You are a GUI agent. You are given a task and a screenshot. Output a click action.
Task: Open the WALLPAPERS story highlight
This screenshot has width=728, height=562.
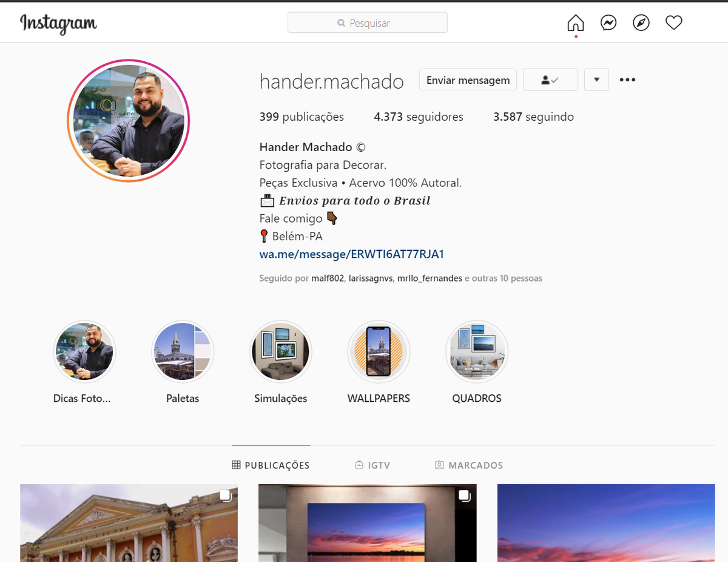point(379,351)
